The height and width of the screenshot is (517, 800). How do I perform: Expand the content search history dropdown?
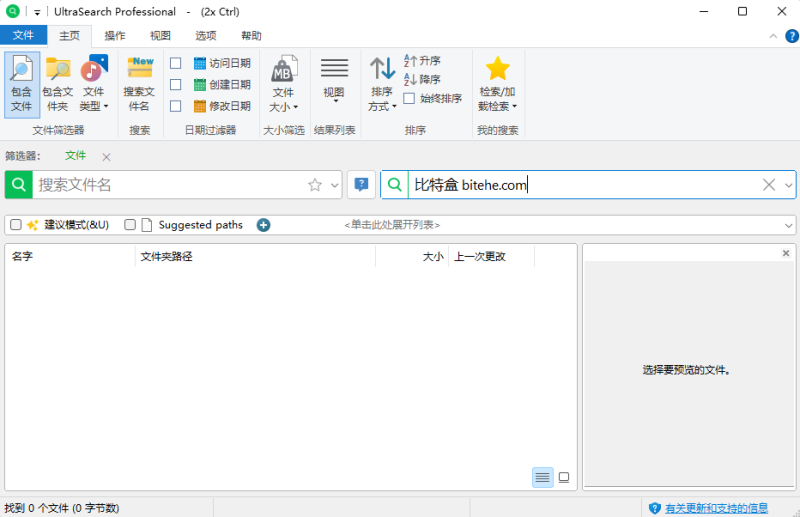789,185
